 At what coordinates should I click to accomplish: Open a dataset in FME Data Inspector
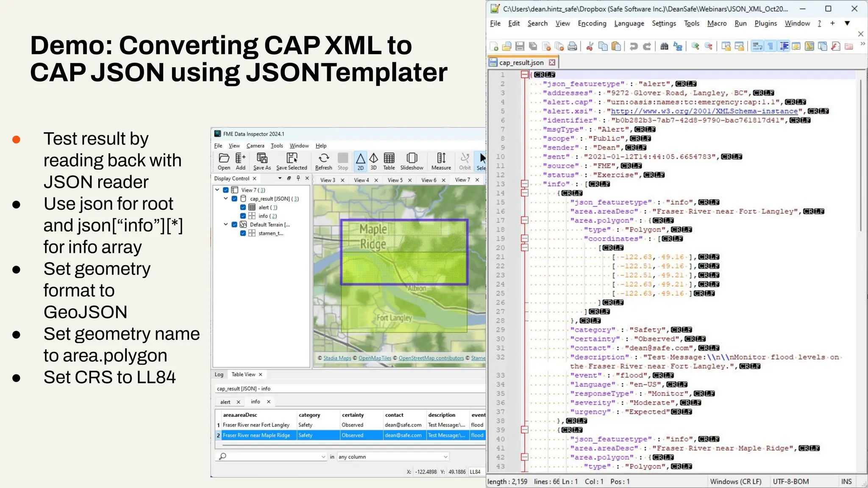point(224,161)
